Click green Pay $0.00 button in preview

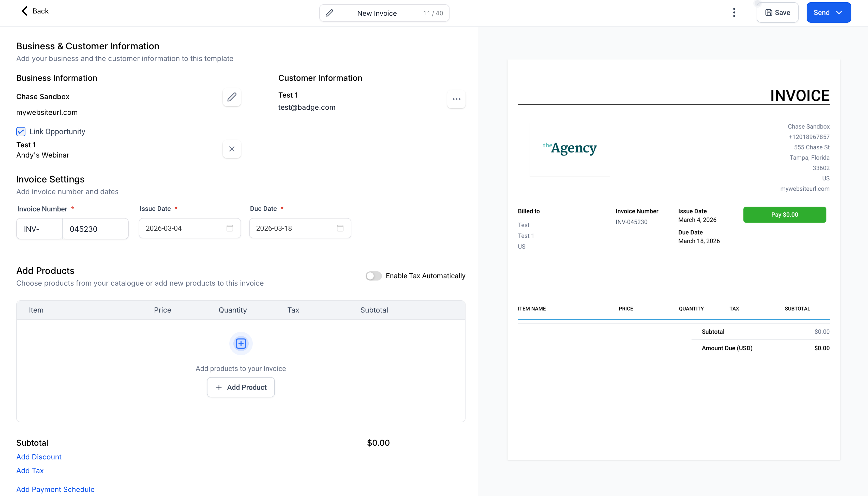coord(785,215)
